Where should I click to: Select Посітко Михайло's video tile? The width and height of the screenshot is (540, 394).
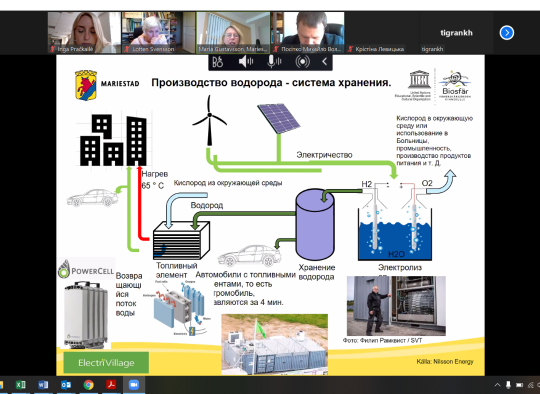click(x=308, y=32)
